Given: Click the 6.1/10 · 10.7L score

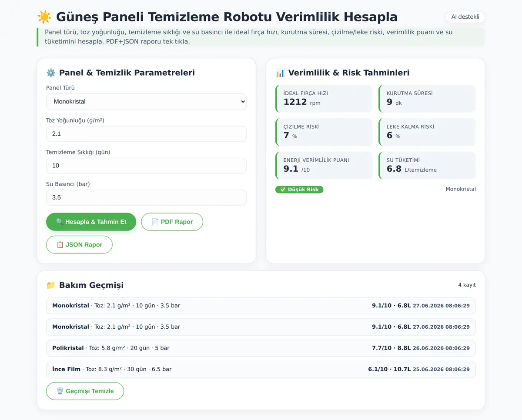Looking at the screenshot, I should coord(389,369).
